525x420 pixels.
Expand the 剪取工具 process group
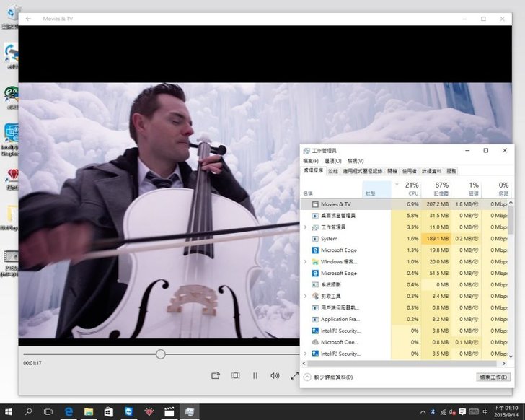(x=305, y=297)
